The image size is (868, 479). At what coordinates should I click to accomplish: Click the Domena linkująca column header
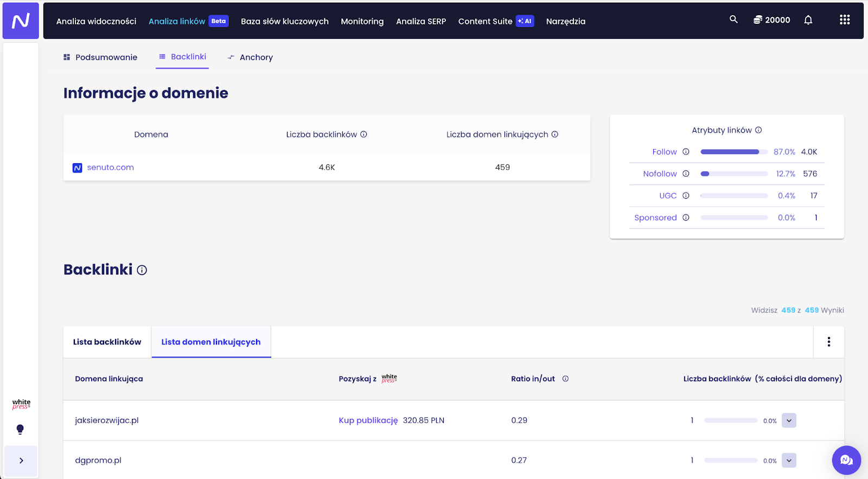click(x=109, y=379)
